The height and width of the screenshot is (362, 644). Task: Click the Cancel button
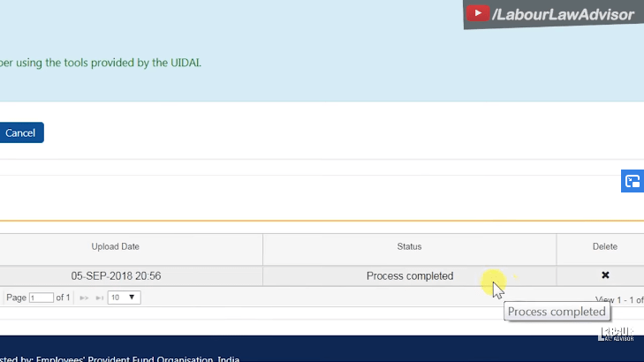pyautogui.click(x=20, y=132)
